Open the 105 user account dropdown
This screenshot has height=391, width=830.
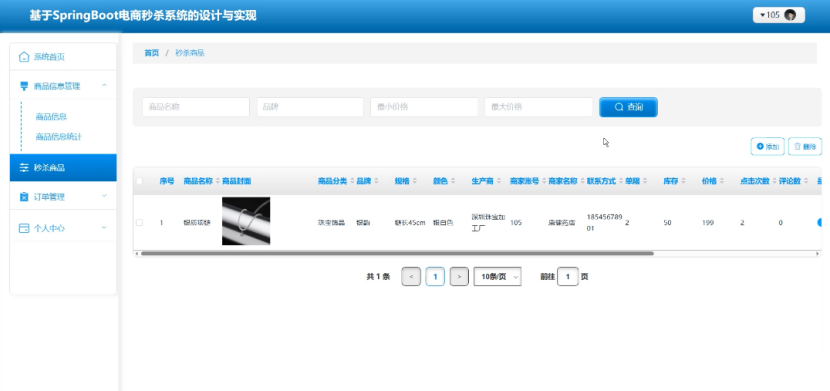(x=779, y=15)
